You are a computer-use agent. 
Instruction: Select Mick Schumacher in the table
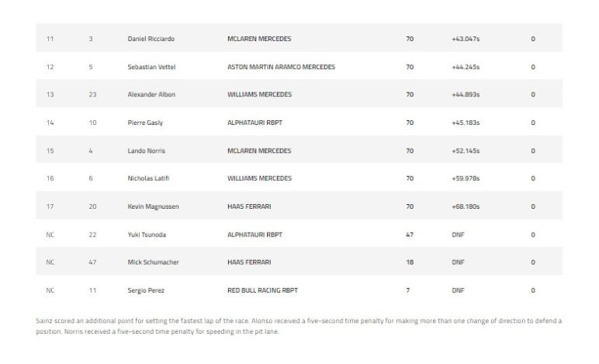tap(153, 262)
